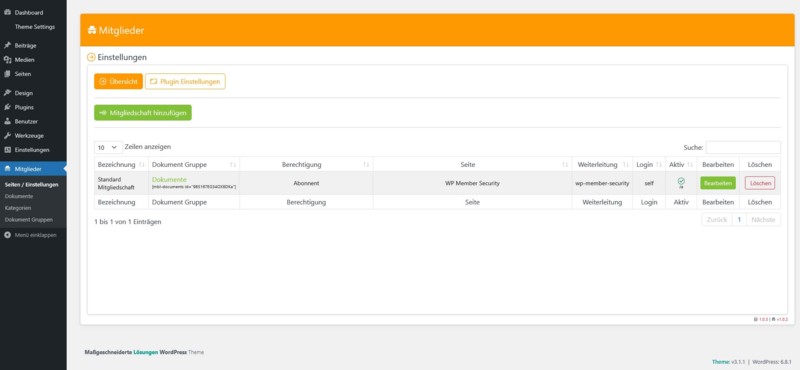Click the Zurück pagination button
The width and height of the screenshot is (800, 370).
(x=717, y=220)
